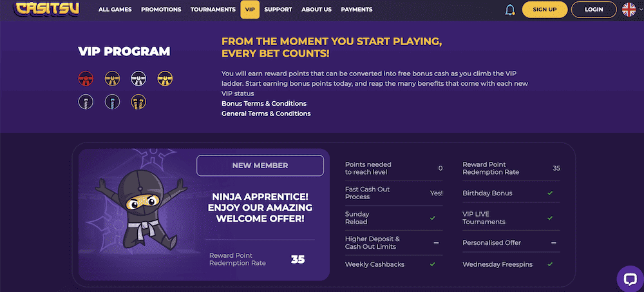Choose the bright yellow belt VIP badge
The image size is (644, 292).
(x=165, y=79)
